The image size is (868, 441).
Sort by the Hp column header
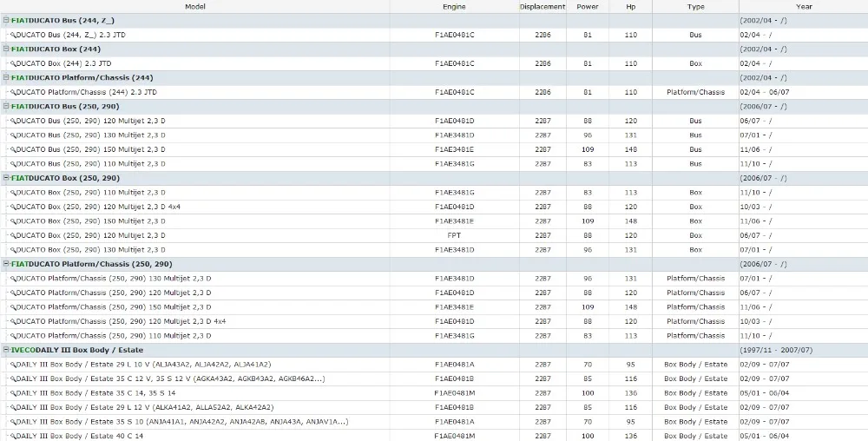(630, 7)
